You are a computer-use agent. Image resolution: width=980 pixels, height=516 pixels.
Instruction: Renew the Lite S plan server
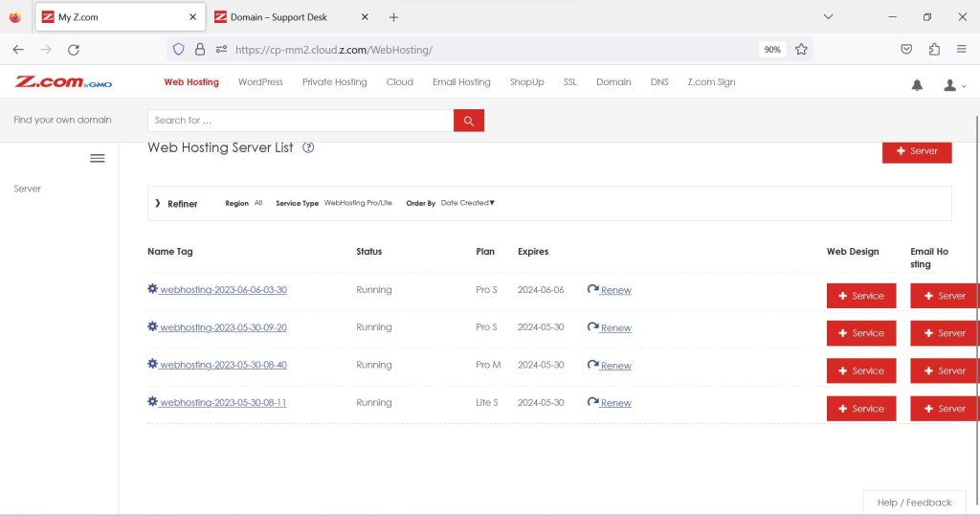(x=610, y=403)
